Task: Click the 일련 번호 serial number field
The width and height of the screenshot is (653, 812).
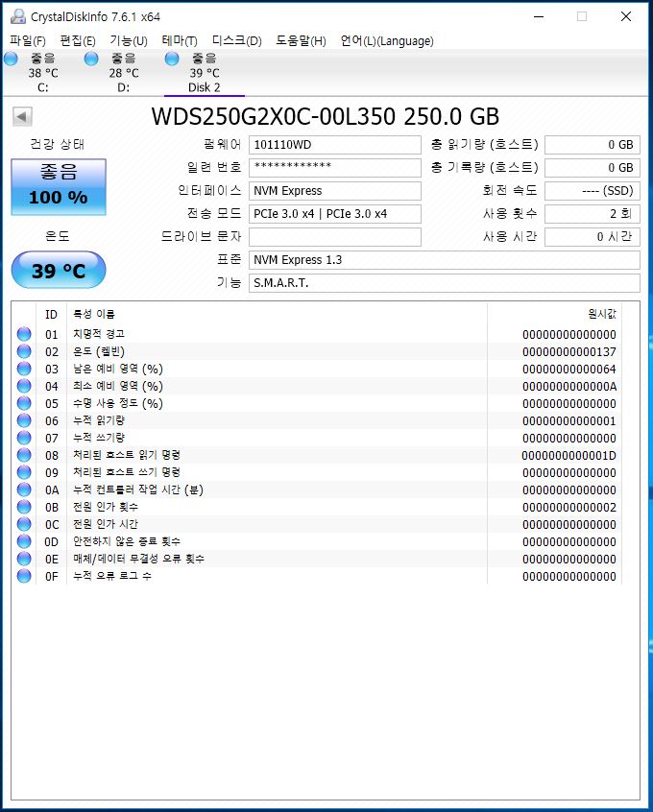Action: [334, 168]
